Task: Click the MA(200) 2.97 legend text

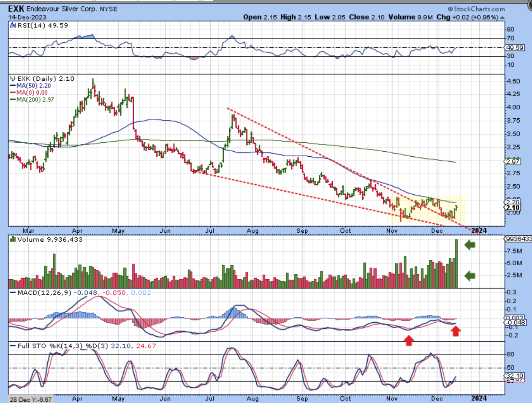Action: coord(35,100)
